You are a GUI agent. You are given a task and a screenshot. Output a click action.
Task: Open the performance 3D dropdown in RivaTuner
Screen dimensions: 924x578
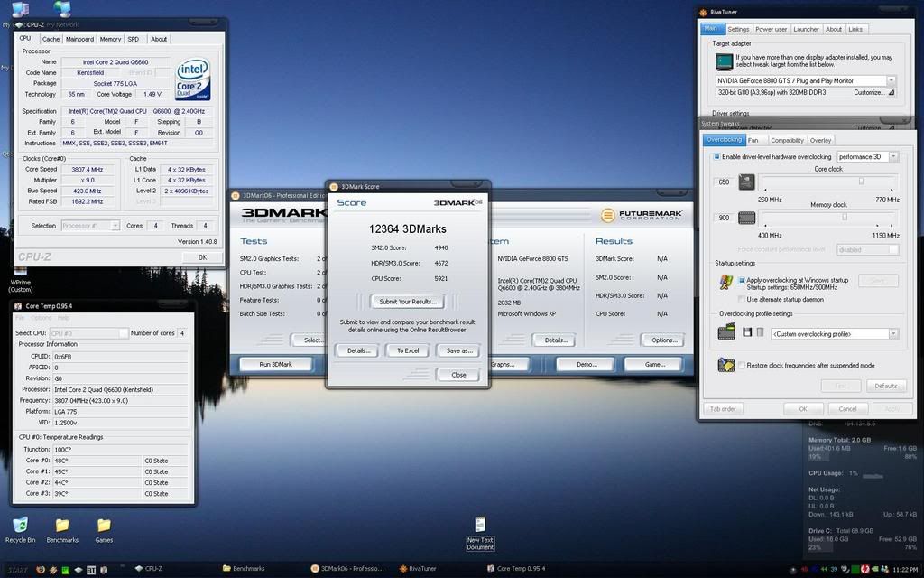click(x=894, y=157)
